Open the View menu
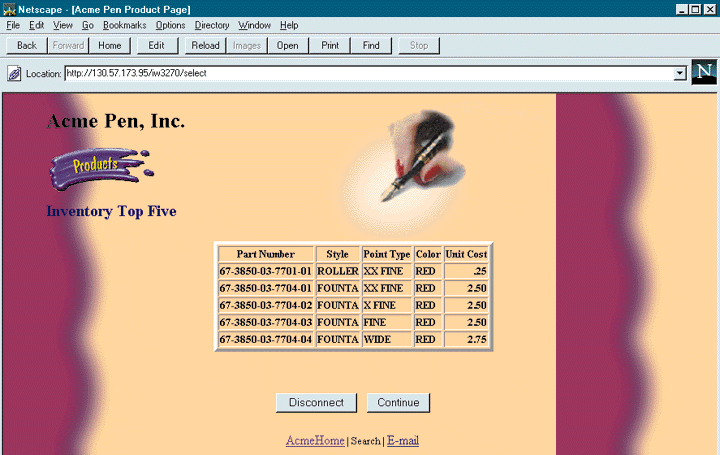The width and height of the screenshot is (720, 455). (x=62, y=25)
